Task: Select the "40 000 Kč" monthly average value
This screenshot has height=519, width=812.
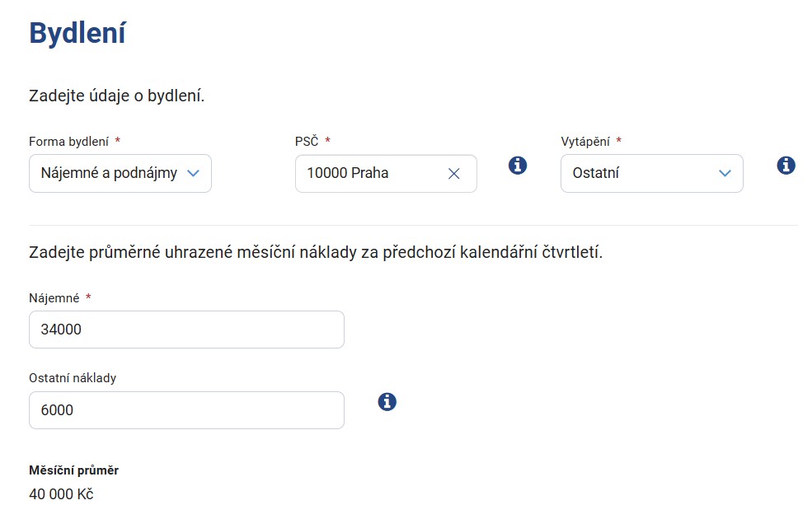Action: point(61,494)
